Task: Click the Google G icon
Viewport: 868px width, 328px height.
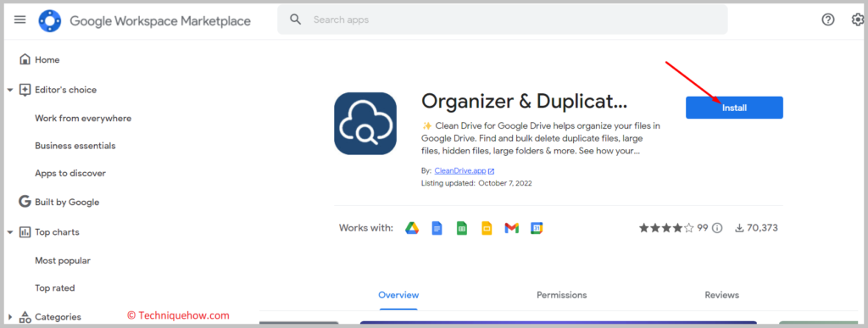Action: (25, 202)
